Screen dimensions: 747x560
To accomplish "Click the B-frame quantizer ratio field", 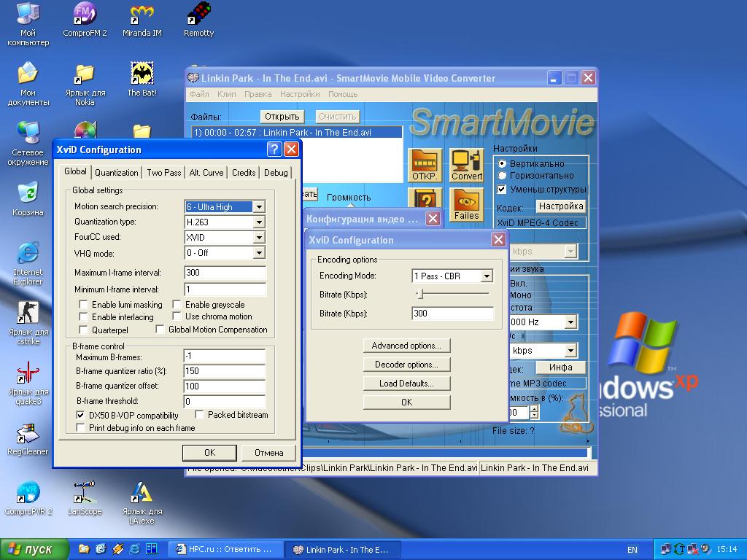I will (x=224, y=371).
